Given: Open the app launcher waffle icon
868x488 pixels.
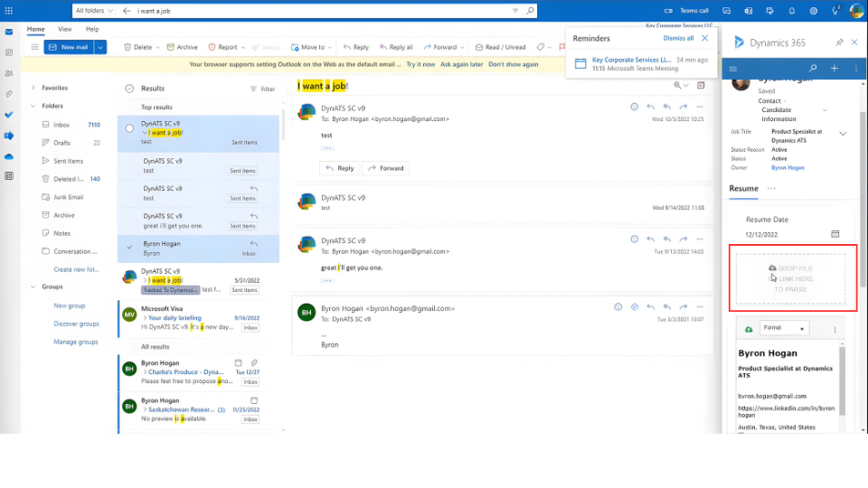Looking at the screenshot, I should [9, 11].
